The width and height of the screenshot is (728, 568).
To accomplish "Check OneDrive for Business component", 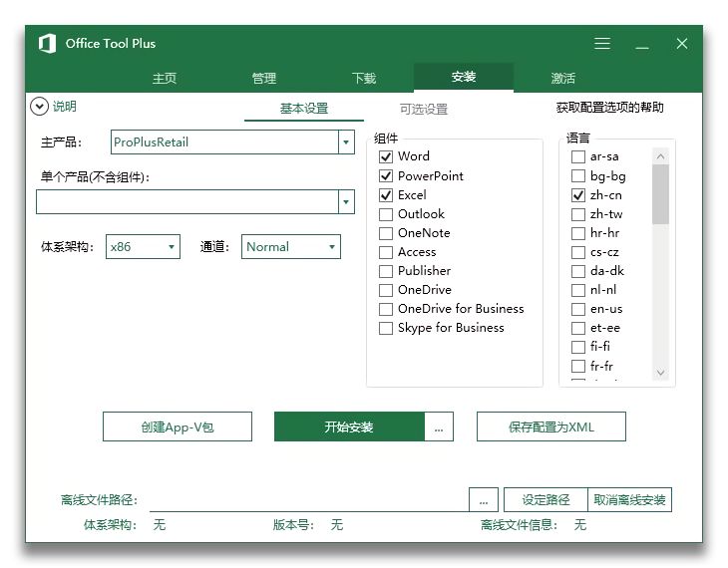I will coord(386,309).
